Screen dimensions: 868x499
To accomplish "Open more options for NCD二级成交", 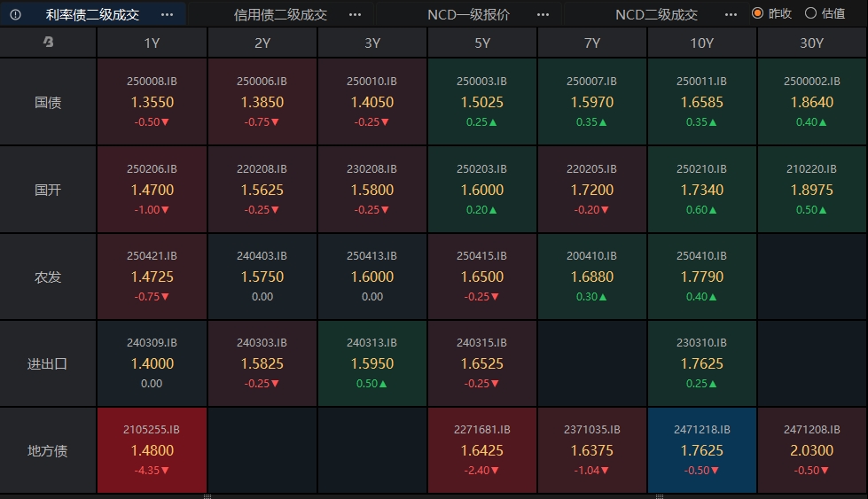I will 731,15.
